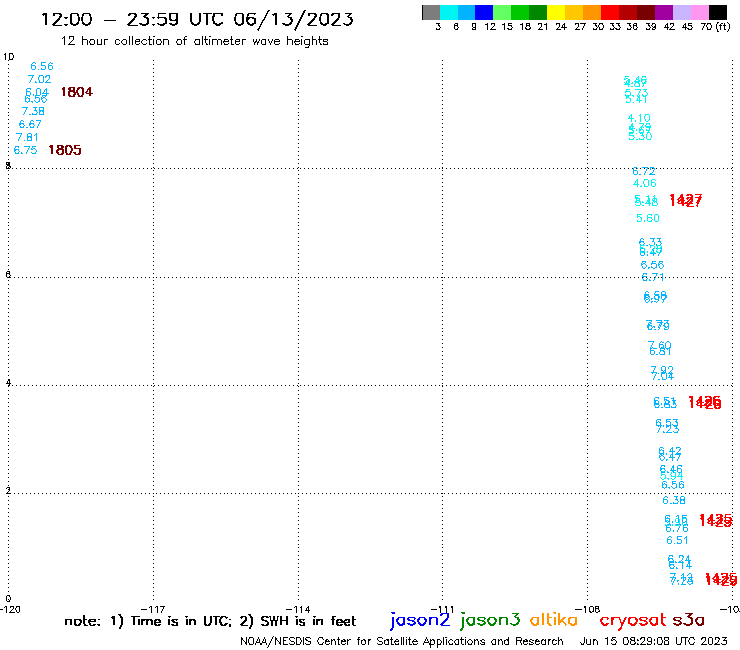
Task: Click the 1805 UTC time stamp
Action: (x=65, y=150)
